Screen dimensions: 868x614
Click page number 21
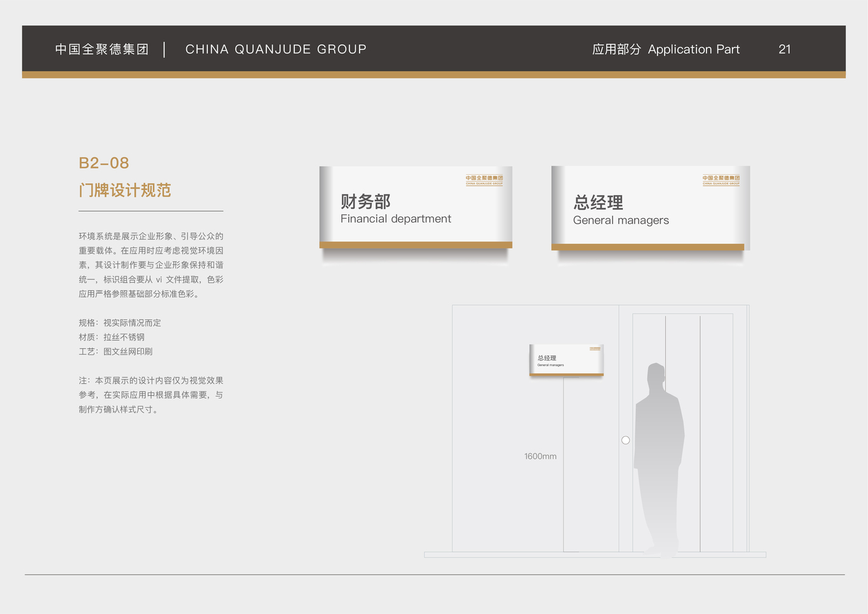(785, 50)
